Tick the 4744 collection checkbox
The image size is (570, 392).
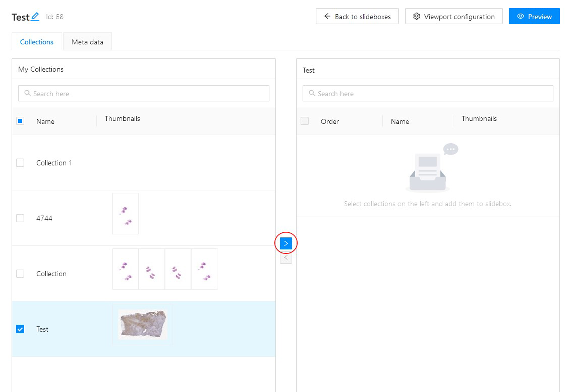click(x=20, y=218)
